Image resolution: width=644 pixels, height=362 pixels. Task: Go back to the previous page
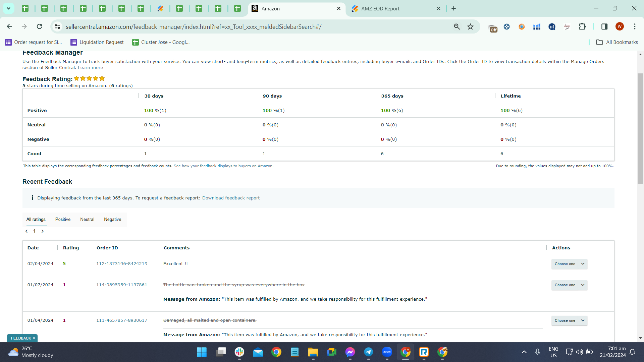click(9, 26)
